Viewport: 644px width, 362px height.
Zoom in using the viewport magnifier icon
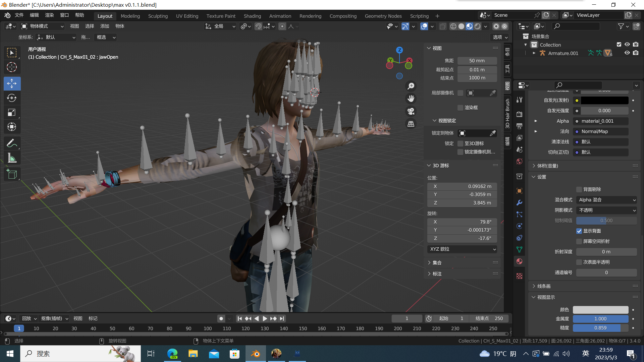411,86
